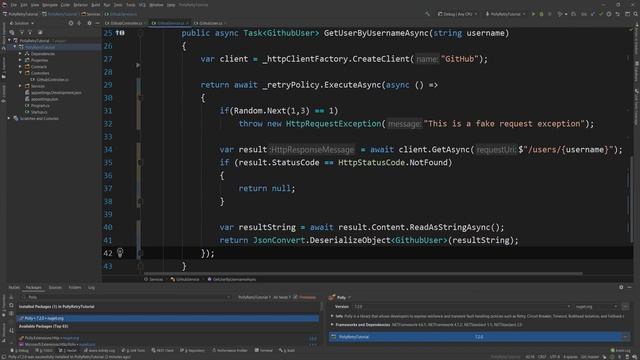Open the Build menu

96,5
